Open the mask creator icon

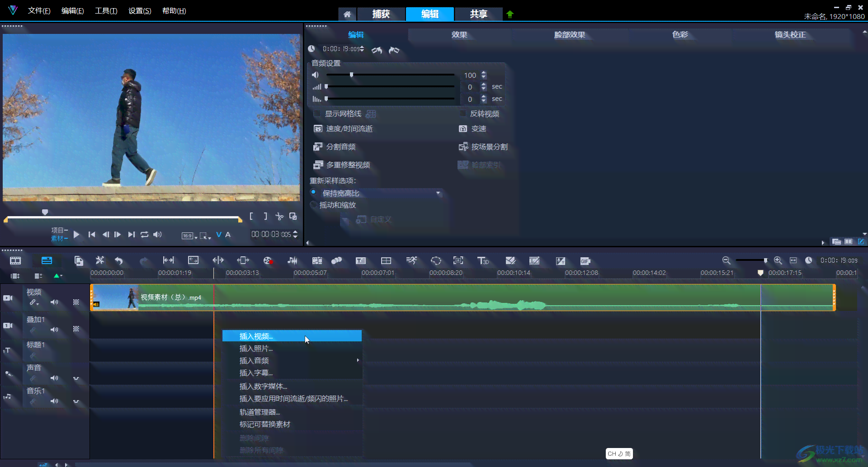click(436, 261)
